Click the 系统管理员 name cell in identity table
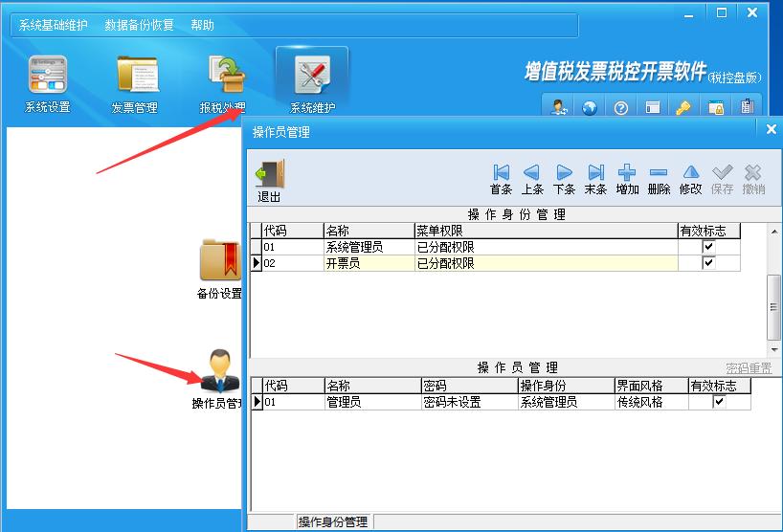 coord(369,247)
